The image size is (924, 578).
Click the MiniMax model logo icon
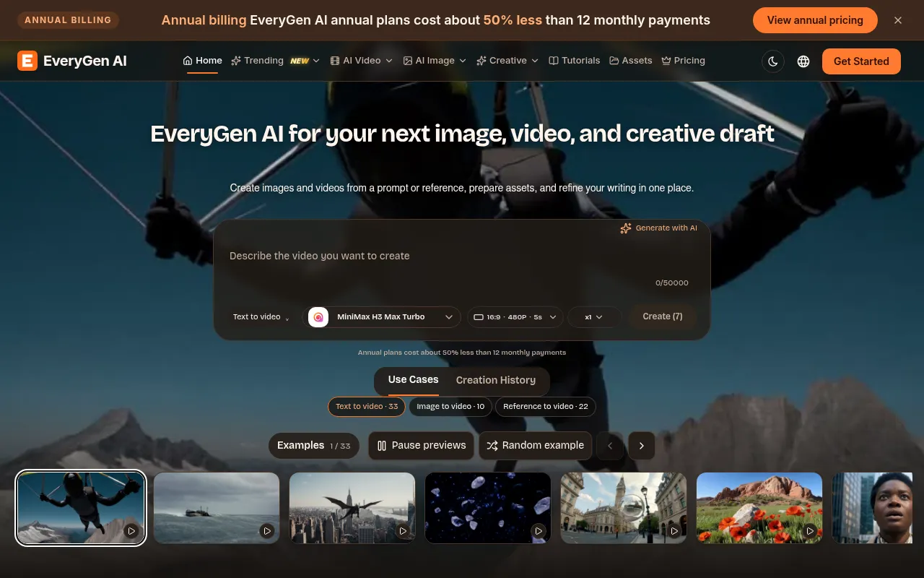318,317
